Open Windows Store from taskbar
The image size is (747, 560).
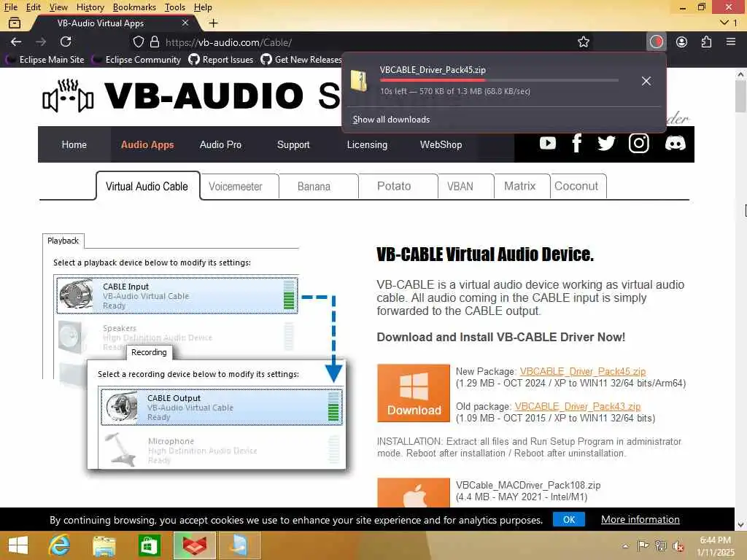(x=149, y=545)
